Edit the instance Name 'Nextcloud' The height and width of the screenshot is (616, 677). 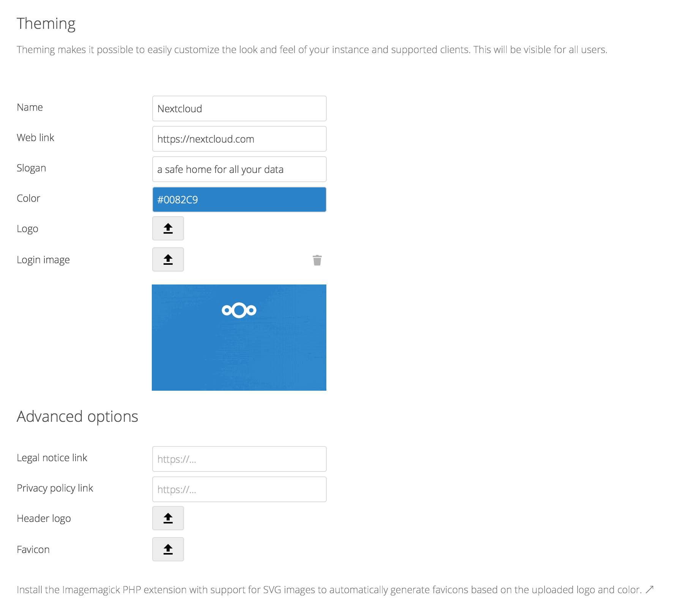[239, 108]
